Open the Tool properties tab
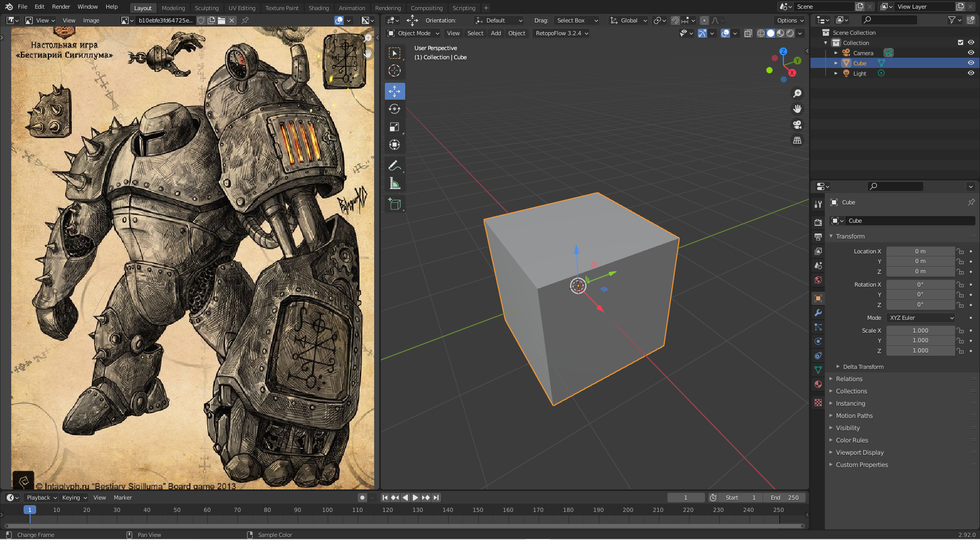The height and width of the screenshot is (540, 980). point(818,204)
